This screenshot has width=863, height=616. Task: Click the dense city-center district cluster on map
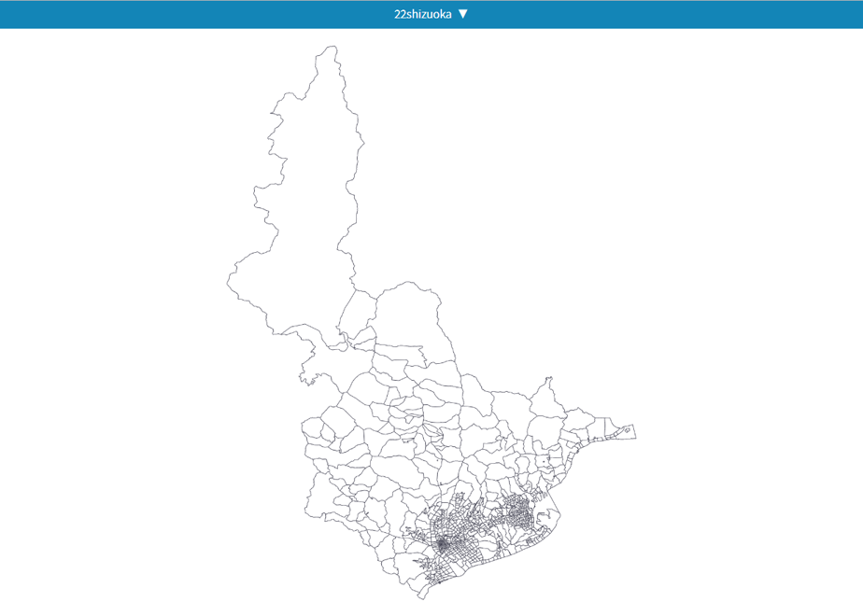[443, 545]
